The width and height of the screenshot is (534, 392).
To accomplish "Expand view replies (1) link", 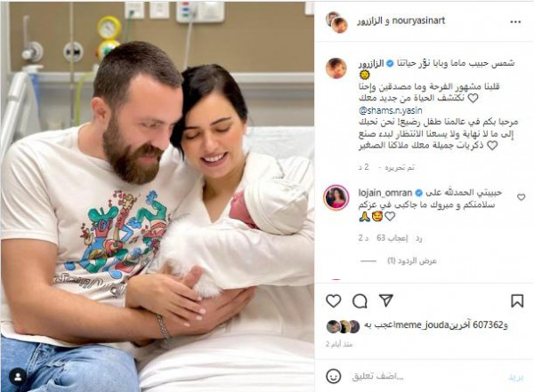I will coord(412,261).
